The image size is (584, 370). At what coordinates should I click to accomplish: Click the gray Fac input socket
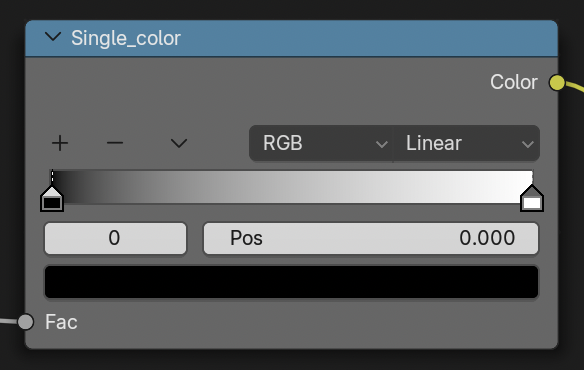[26, 322]
